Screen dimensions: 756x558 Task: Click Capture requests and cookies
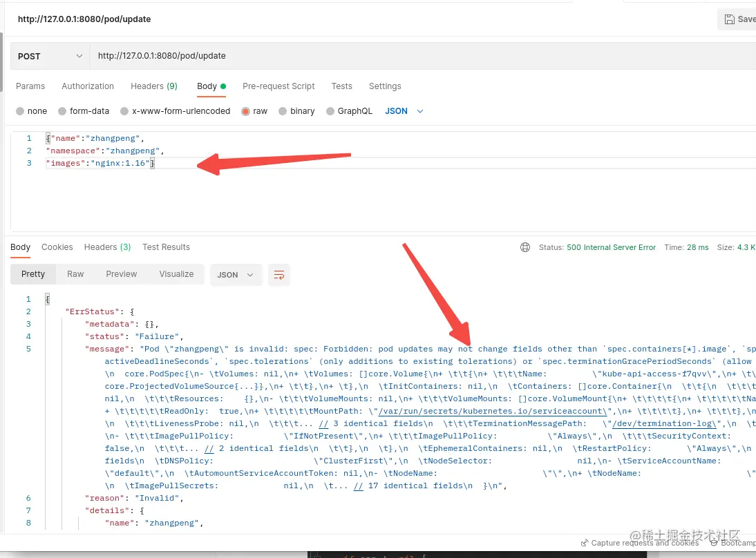640,543
